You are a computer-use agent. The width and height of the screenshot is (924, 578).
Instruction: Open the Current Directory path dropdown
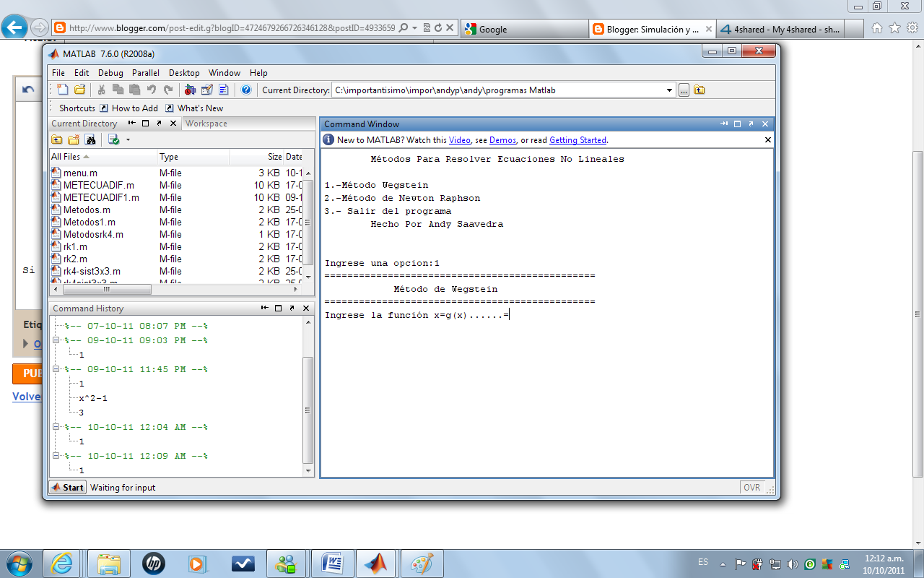pos(670,90)
